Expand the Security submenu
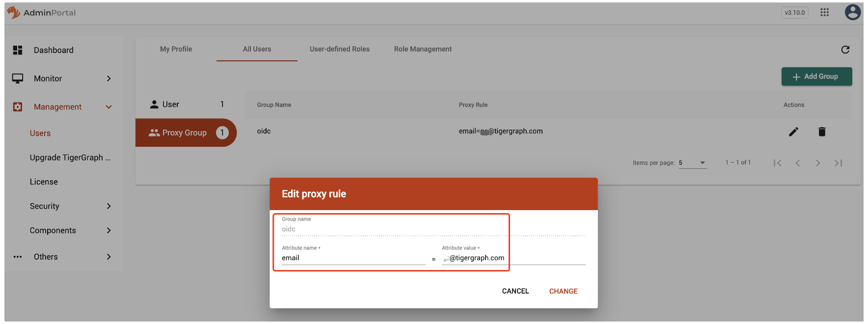The height and width of the screenshot is (324, 868). coord(108,206)
